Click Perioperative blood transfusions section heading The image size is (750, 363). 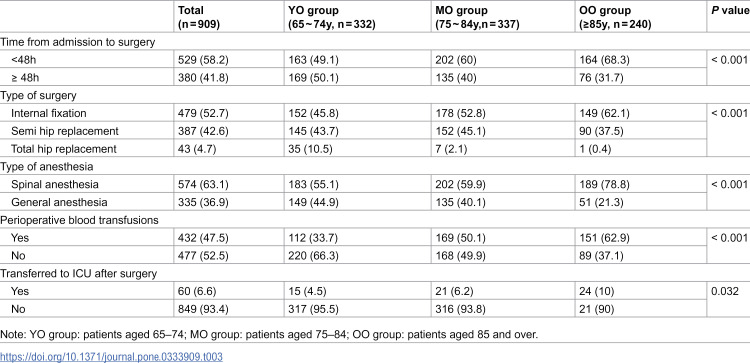[79, 220]
